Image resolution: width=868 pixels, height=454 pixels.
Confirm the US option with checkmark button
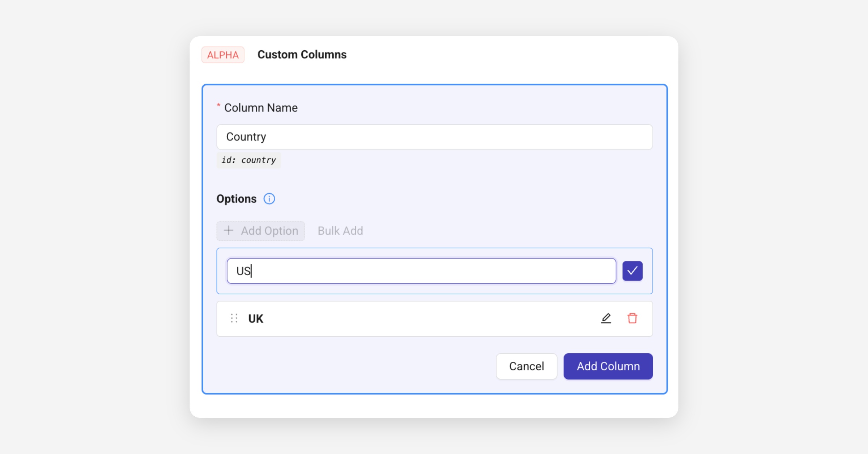tap(632, 271)
